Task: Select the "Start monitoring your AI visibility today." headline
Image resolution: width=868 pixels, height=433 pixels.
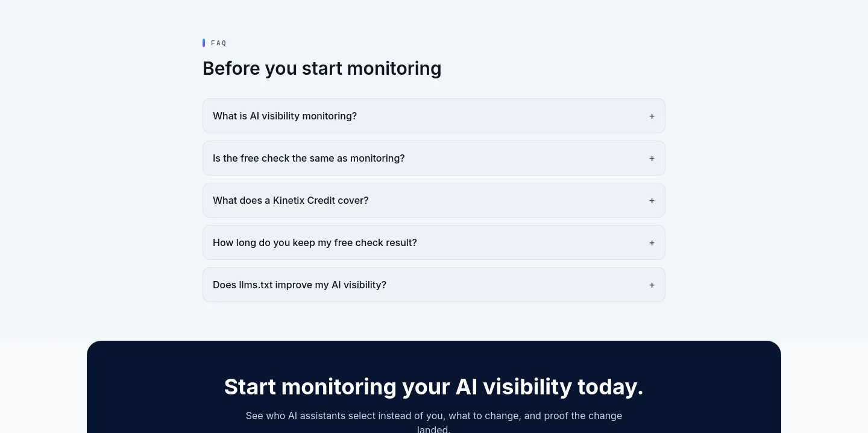Action: [434, 387]
